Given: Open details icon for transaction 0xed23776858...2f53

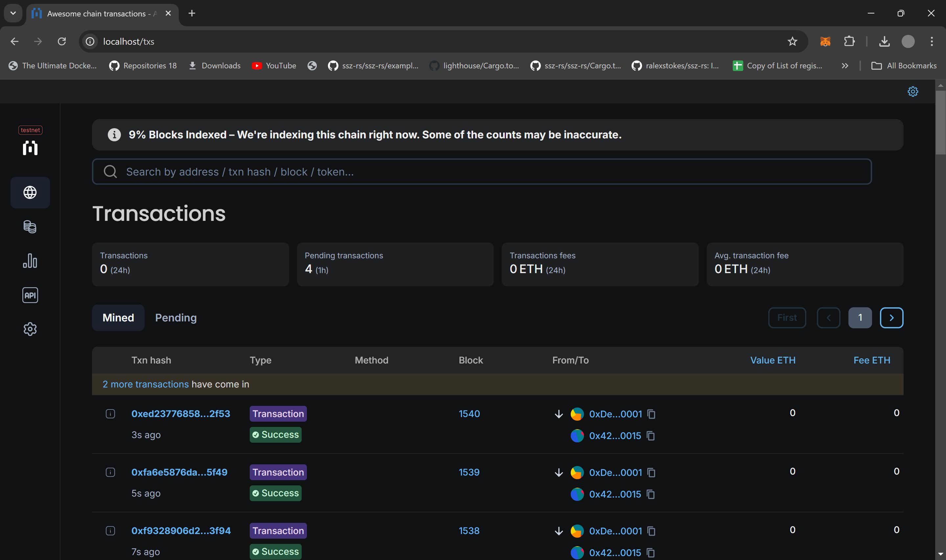Looking at the screenshot, I should 110,414.
